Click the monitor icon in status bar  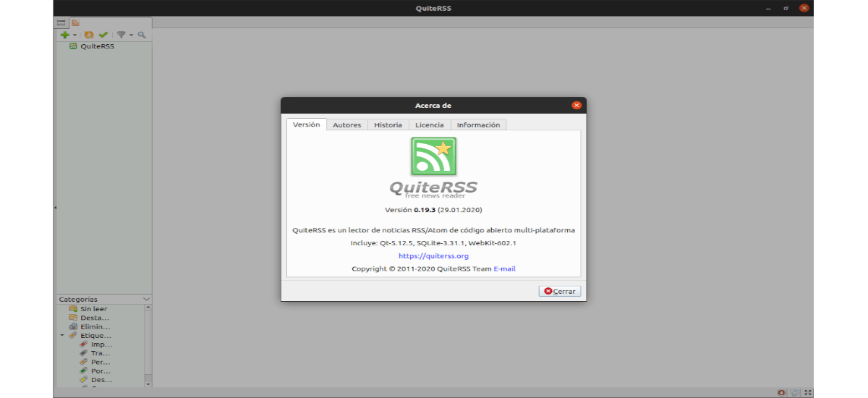[795, 392]
